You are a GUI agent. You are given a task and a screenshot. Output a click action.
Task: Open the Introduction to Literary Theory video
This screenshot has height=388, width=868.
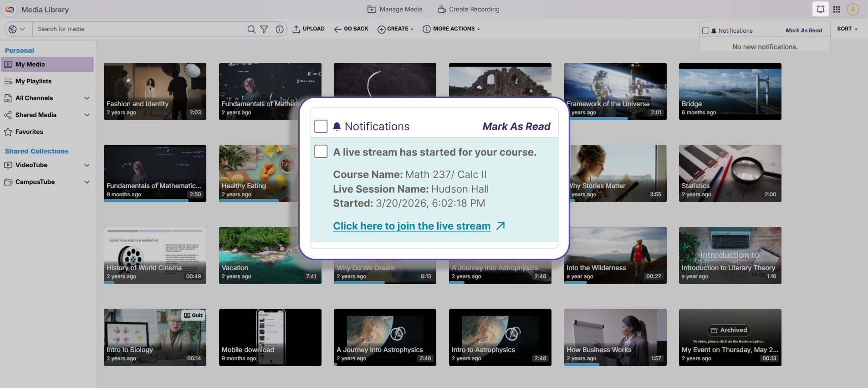730,255
